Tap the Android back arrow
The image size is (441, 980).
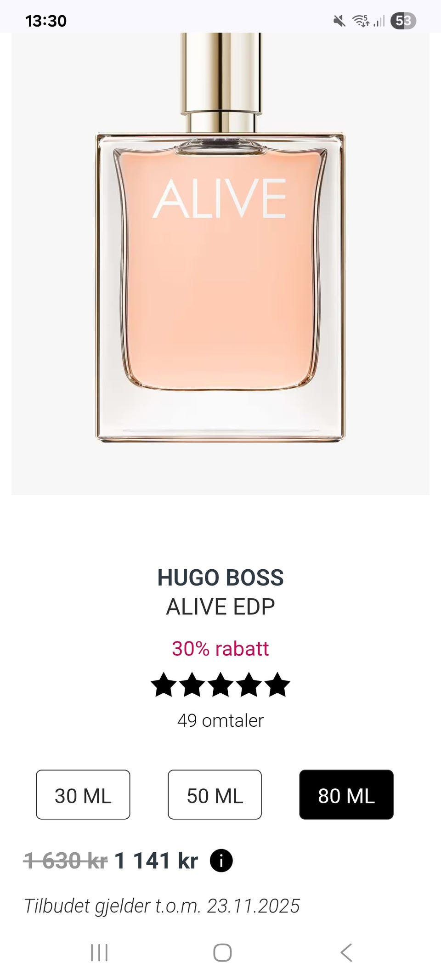346,952
